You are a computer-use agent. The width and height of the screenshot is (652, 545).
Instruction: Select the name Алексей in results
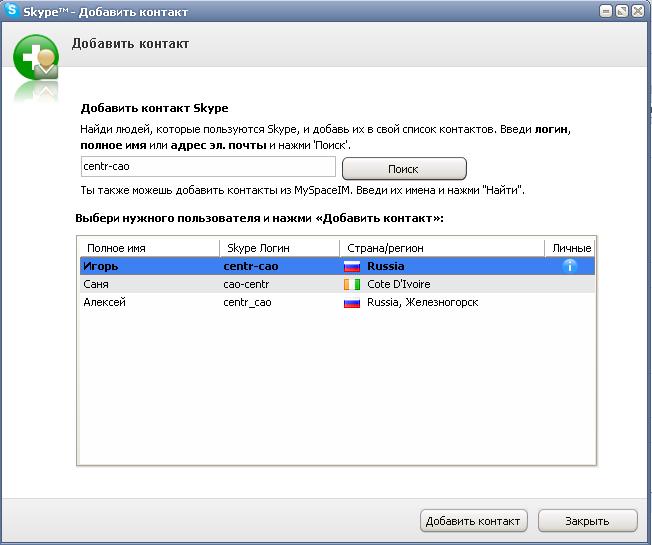pyautogui.click(x=104, y=302)
